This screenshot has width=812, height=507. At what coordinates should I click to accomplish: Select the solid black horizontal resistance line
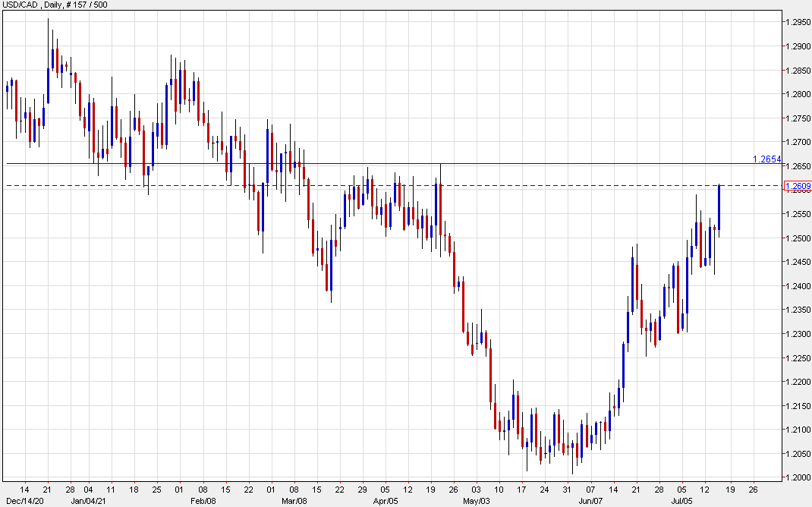point(379,164)
